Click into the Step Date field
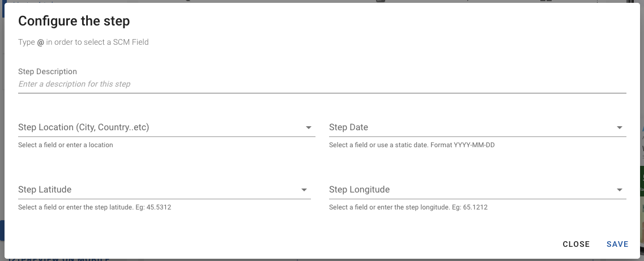644x261 pixels. [x=470, y=127]
